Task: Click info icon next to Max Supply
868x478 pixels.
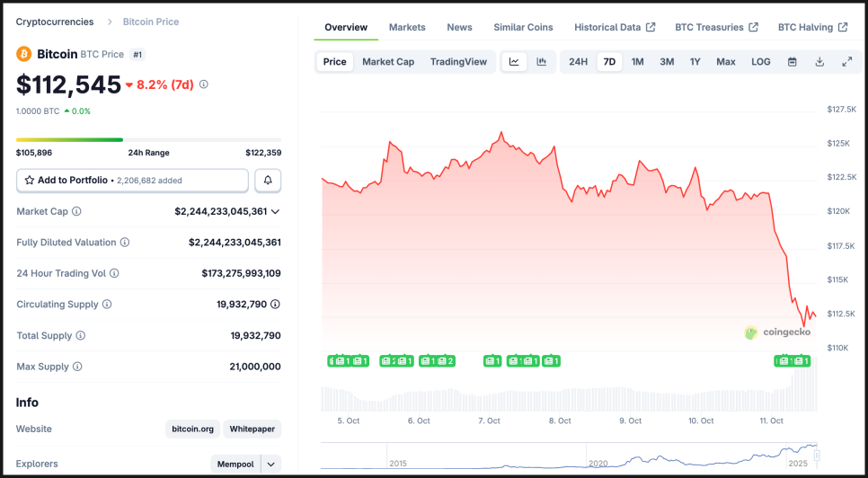Action: click(x=77, y=367)
